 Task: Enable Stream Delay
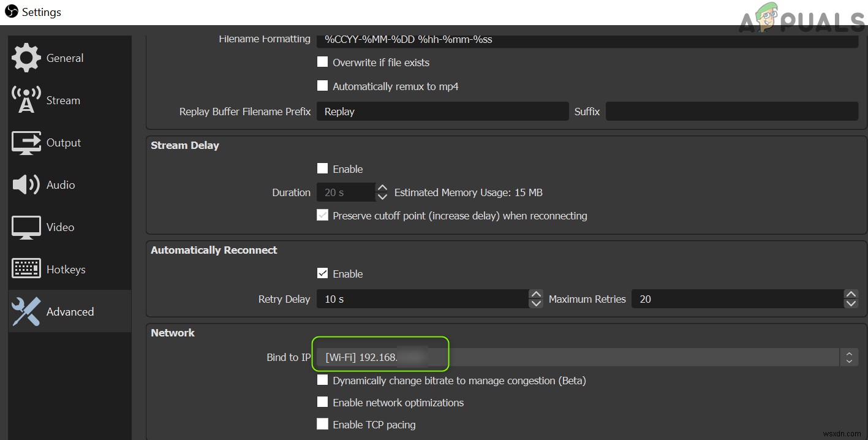(322, 169)
